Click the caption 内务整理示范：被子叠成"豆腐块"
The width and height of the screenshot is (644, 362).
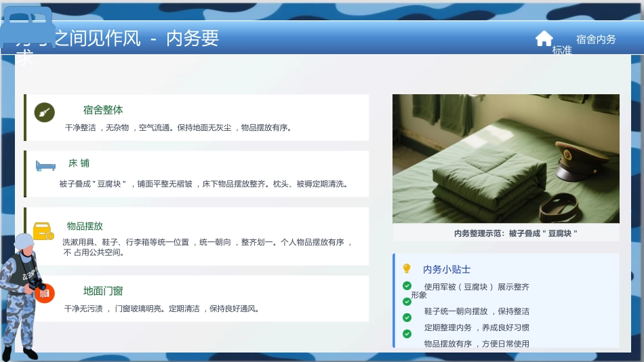pos(515,233)
